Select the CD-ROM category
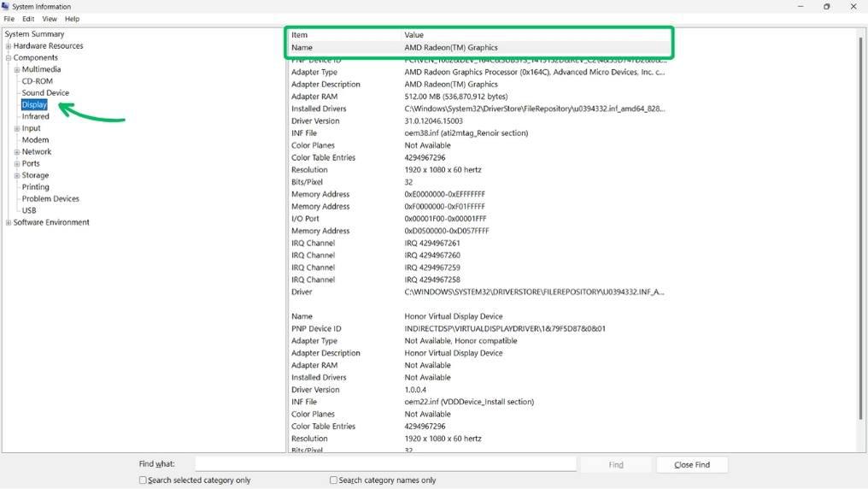 pos(37,81)
